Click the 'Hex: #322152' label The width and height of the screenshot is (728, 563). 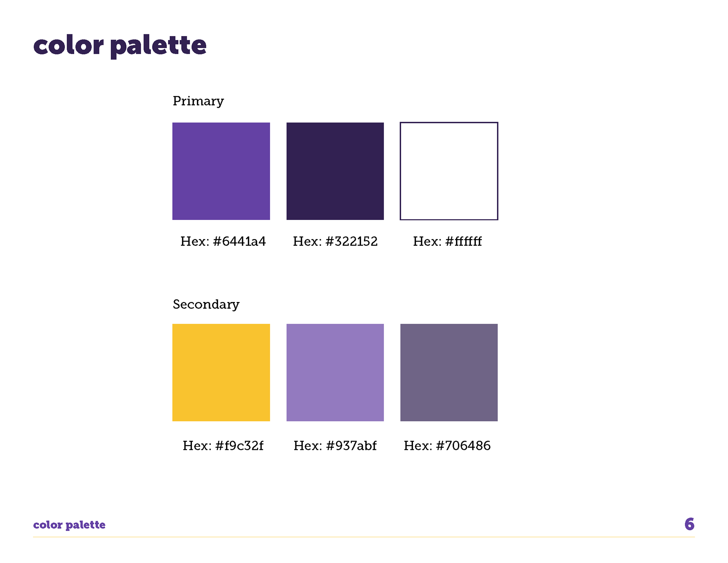tap(335, 241)
